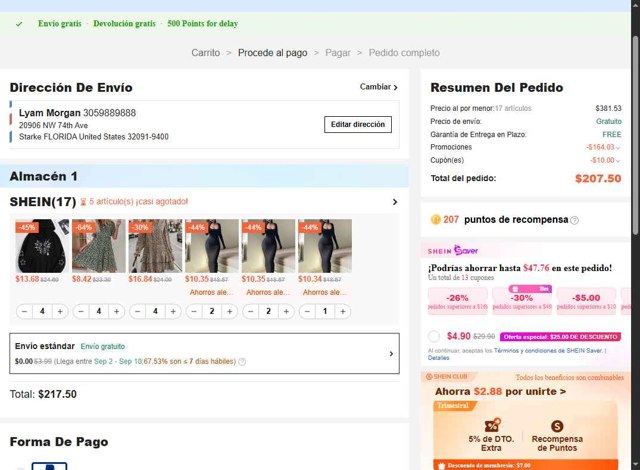Expand the Cupón(es) discount details
This screenshot has width=640, height=470.
(x=618, y=160)
